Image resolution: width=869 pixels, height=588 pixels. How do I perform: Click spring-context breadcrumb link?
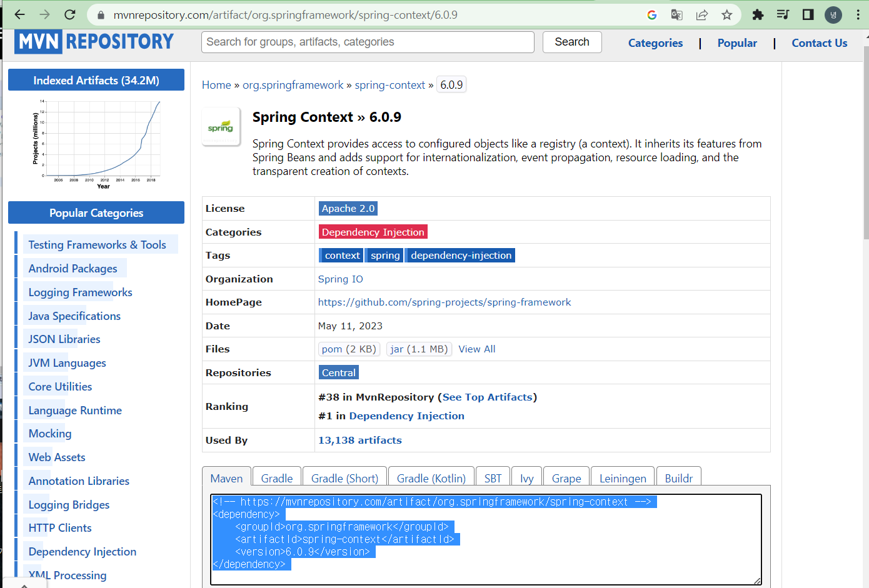(x=390, y=85)
